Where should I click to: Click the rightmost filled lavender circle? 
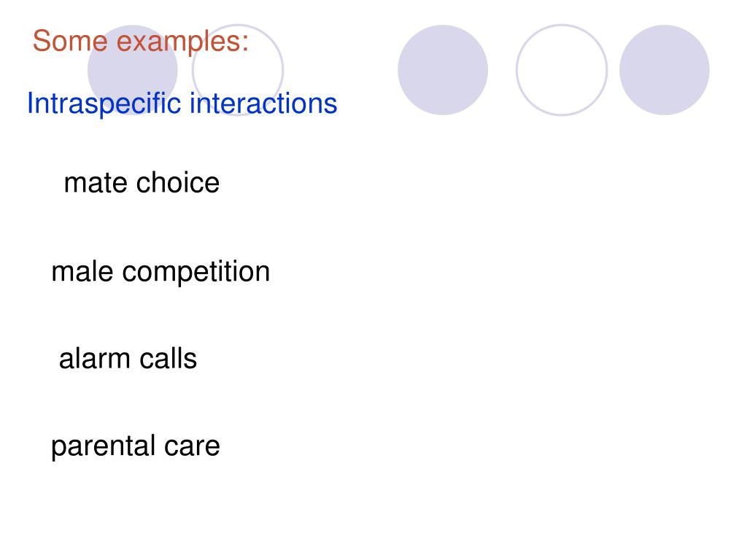pyautogui.click(x=664, y=70)
